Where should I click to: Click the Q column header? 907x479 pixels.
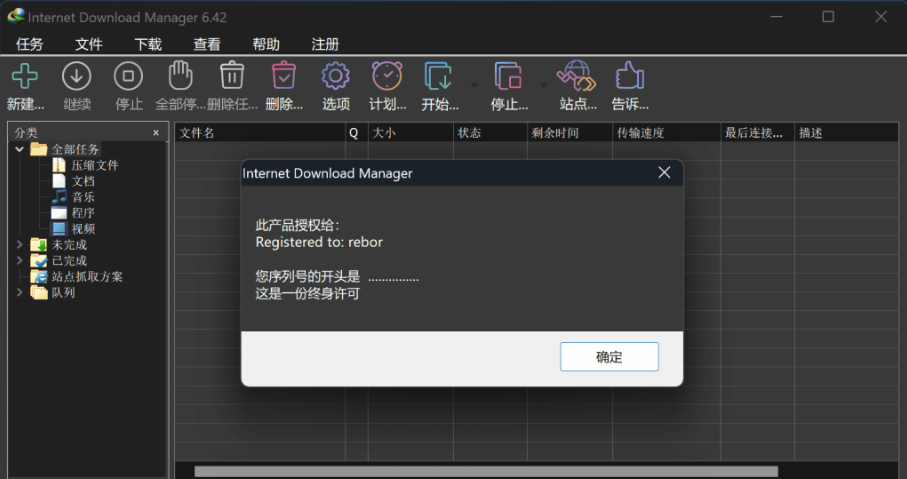[x=356, y=133]
